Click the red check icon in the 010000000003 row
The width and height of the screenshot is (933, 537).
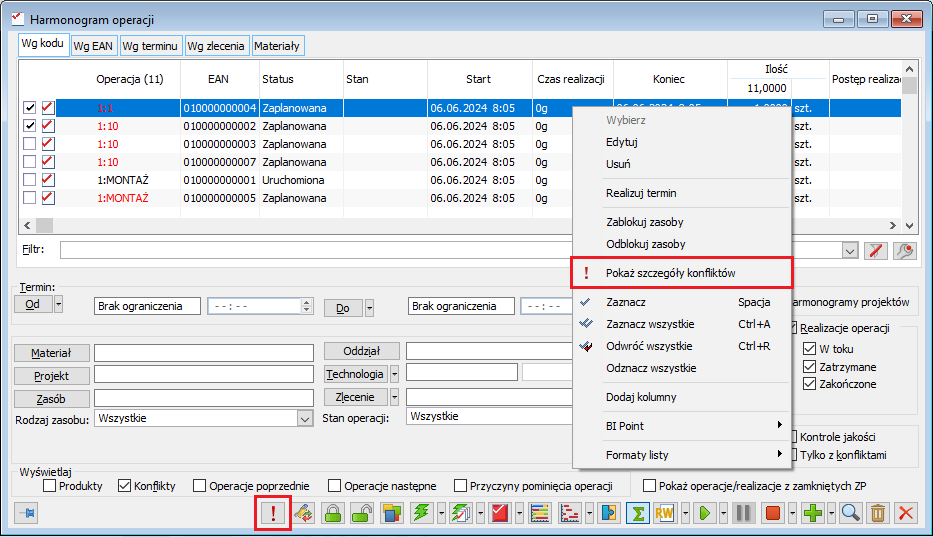48,144
